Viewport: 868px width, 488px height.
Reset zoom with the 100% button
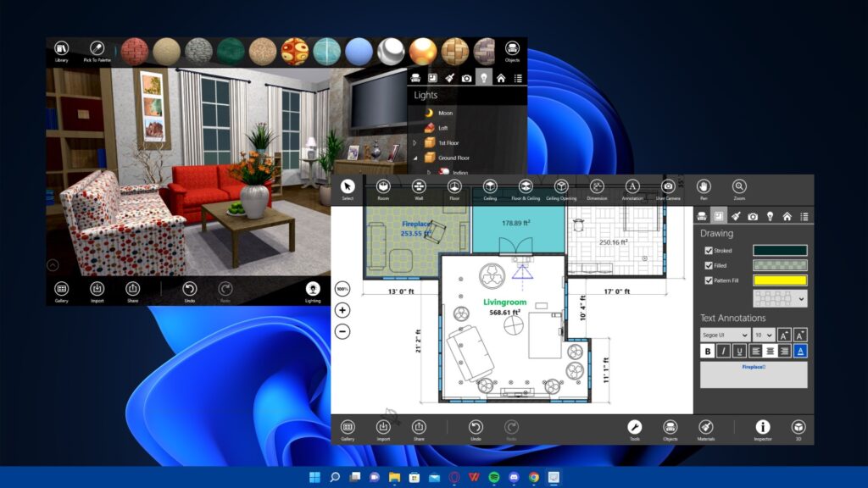click(342, 288)
